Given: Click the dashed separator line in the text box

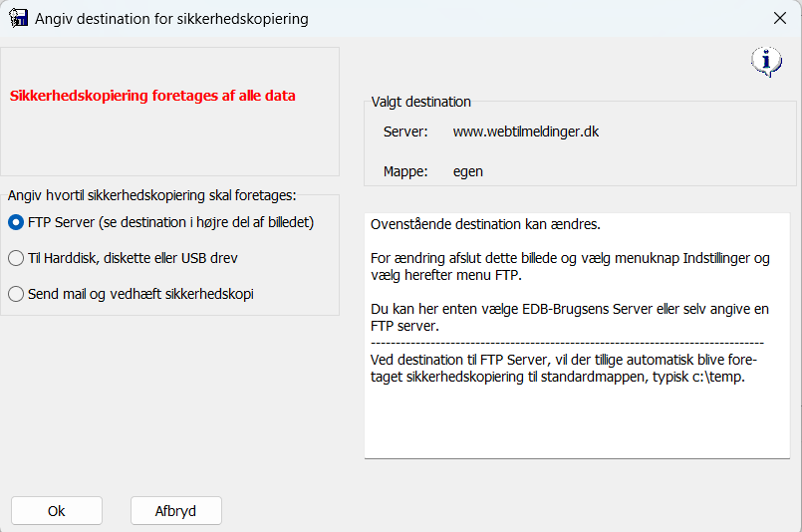Looking at the screenshot, I should 567,343.
